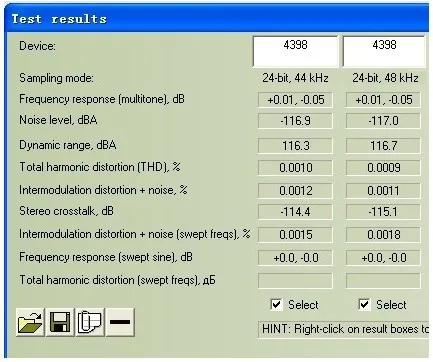This screenshot has width=433, height=362.
Task: Select stereo crosstalk value -114.4
Action: point(295,212)
